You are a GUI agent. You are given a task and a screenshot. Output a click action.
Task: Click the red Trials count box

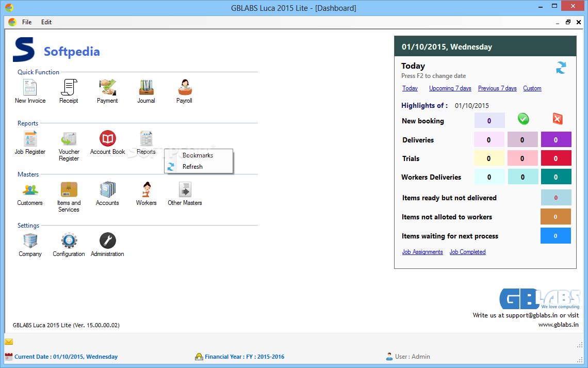click(556, 158)
